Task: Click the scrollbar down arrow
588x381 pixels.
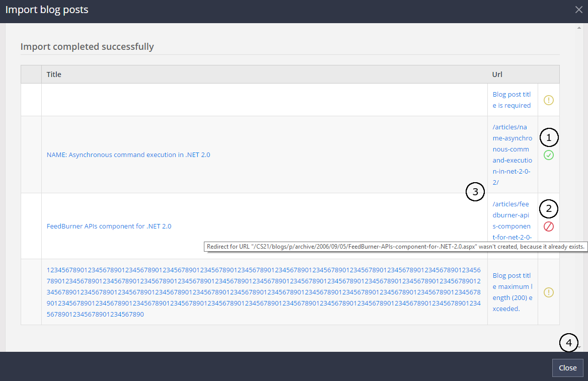Action: [x=579, y=347]
